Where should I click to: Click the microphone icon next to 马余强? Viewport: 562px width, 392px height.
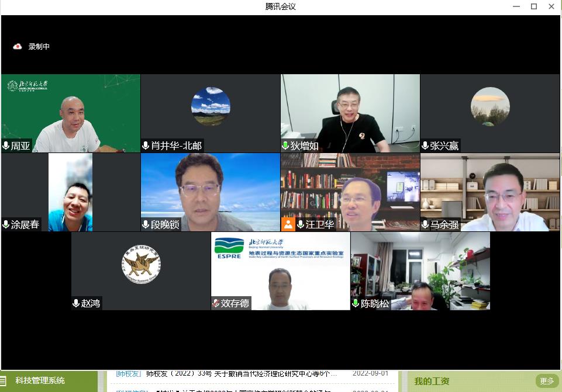click(x=425, y=224)
